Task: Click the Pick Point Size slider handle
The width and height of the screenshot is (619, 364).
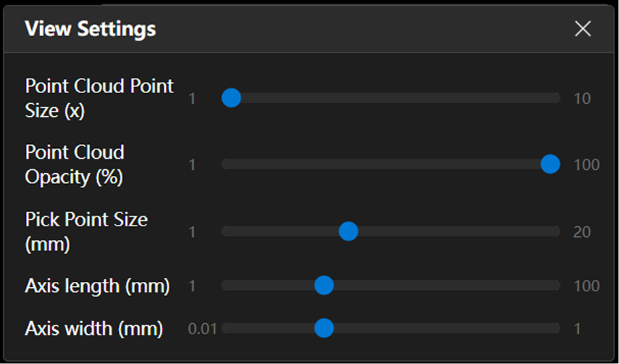Action: pos(349,232)
